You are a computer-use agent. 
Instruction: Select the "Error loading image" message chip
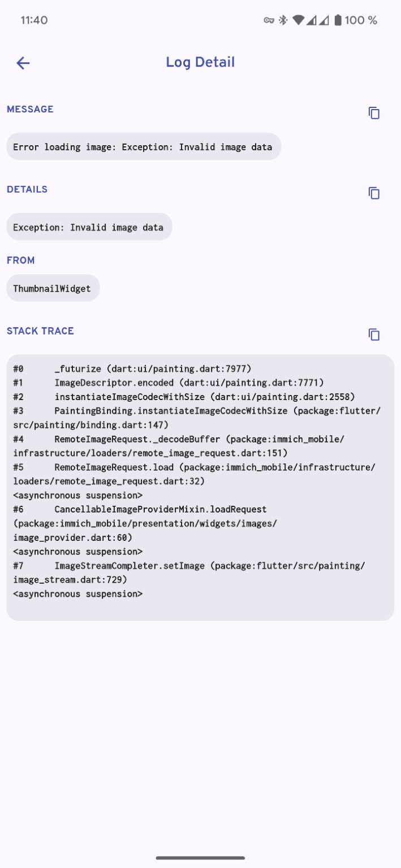[x=143, y=147]
